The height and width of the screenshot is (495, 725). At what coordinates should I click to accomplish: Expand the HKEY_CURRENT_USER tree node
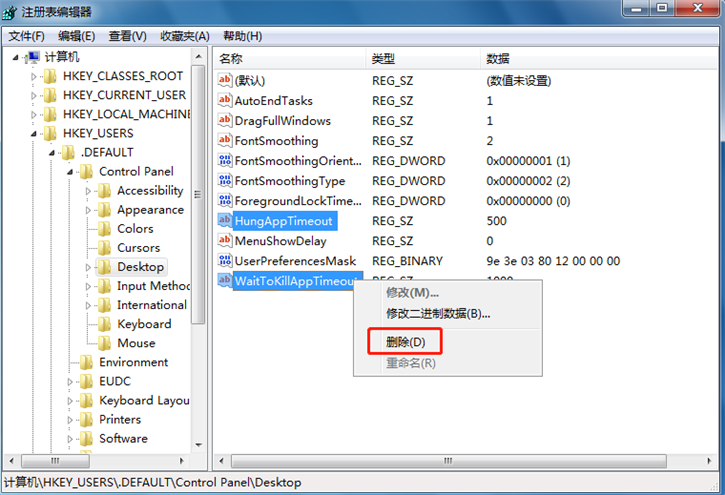click(x=34, y=95)
